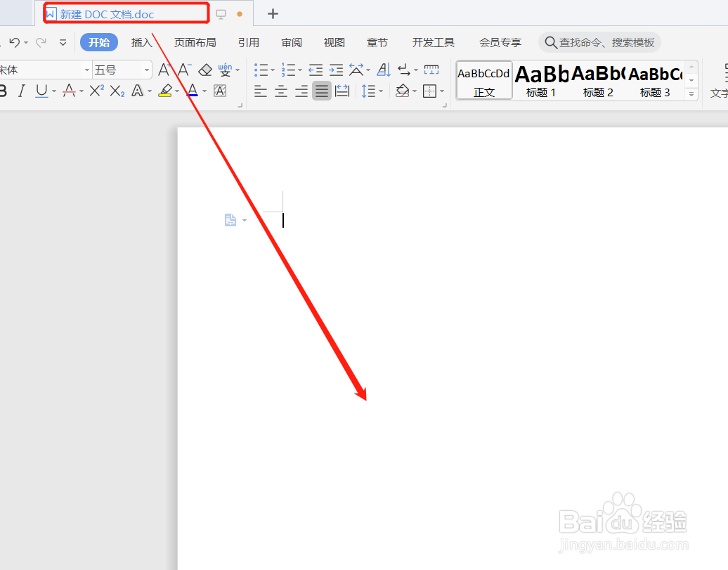Click the Chinese layout icon

pos(356,70)
